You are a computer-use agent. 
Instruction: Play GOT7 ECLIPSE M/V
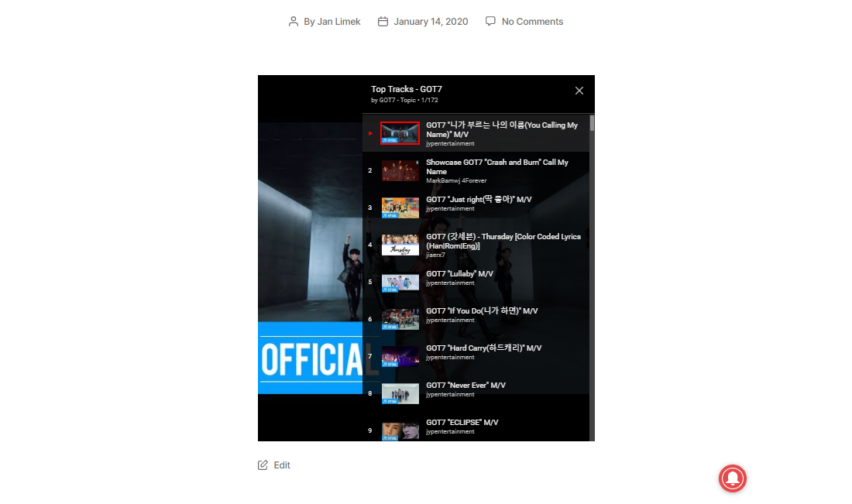[x=462, y=423]
